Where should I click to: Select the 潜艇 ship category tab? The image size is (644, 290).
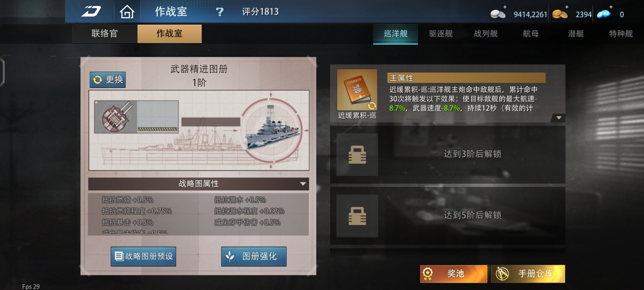(x=576, y=34)
